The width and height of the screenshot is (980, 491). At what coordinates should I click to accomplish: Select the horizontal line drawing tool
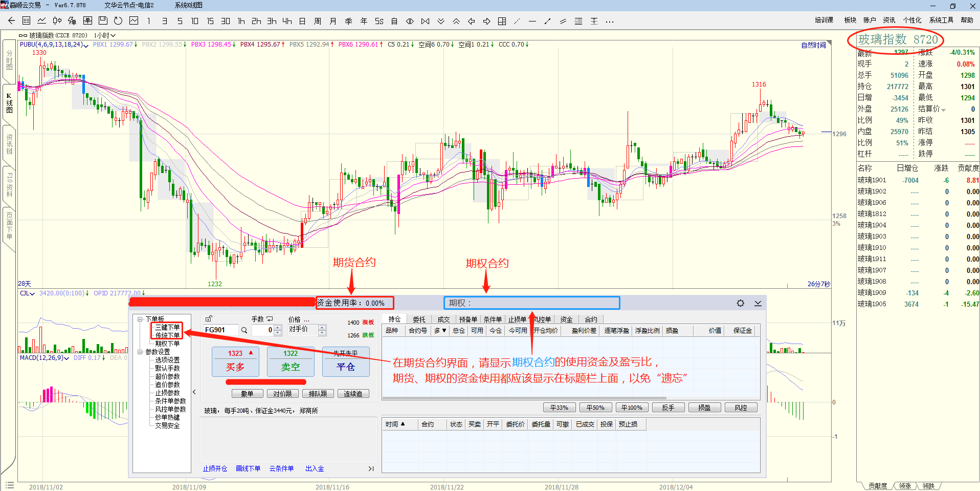532,22
